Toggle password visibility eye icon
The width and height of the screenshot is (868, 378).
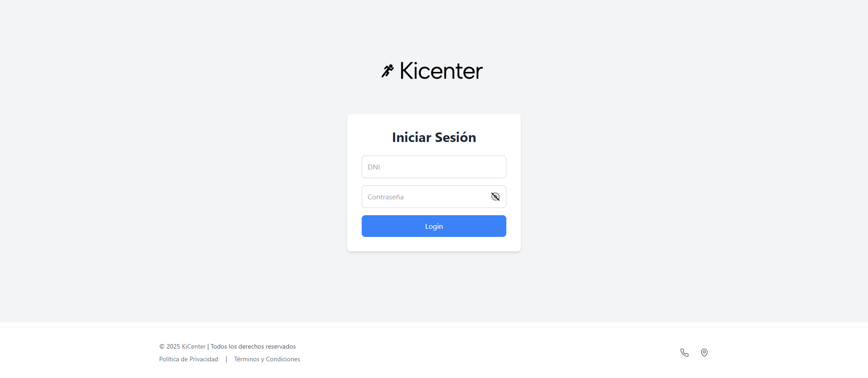[x=495, y=197]
